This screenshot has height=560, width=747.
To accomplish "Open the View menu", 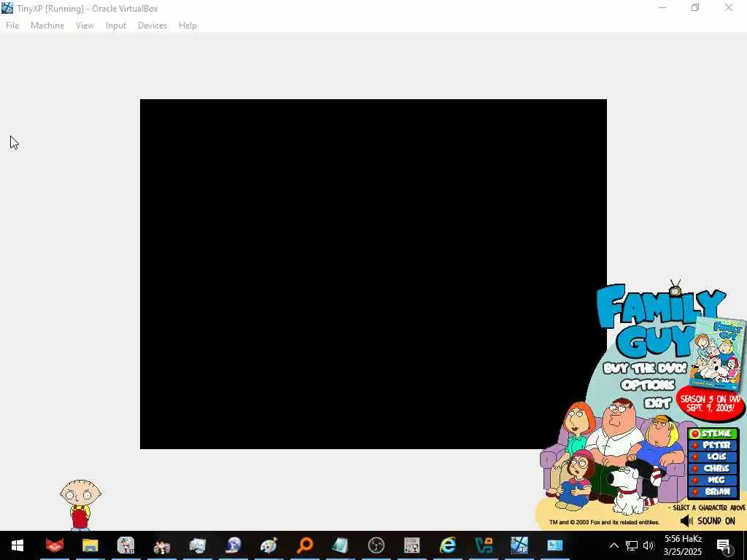I will point(85,26).
